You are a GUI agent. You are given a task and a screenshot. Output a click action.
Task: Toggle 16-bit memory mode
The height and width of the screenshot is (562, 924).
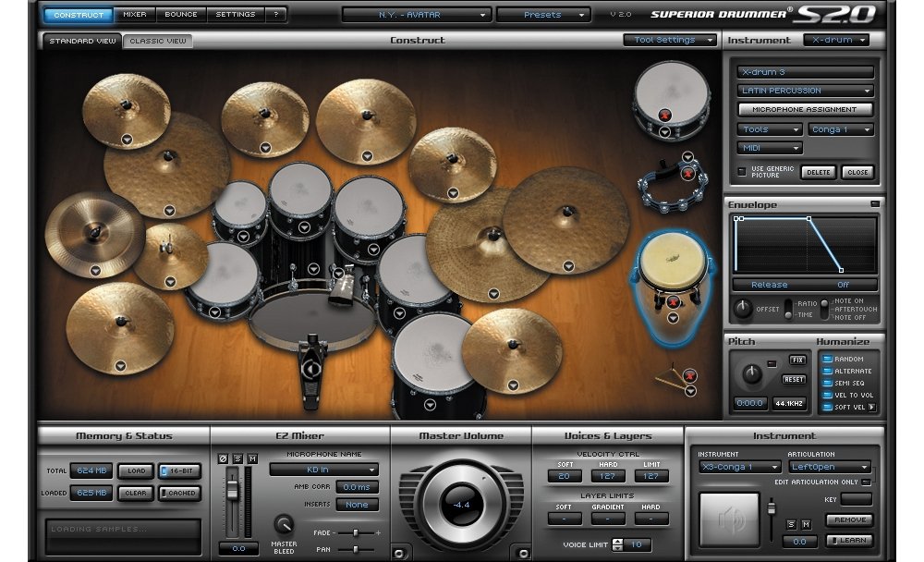[178, 470]
